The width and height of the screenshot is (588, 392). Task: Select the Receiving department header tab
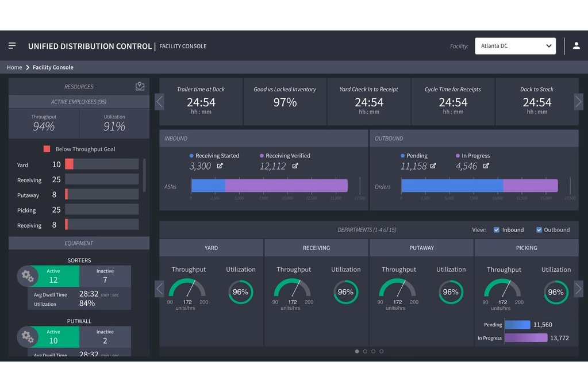[x=316, y=248]
